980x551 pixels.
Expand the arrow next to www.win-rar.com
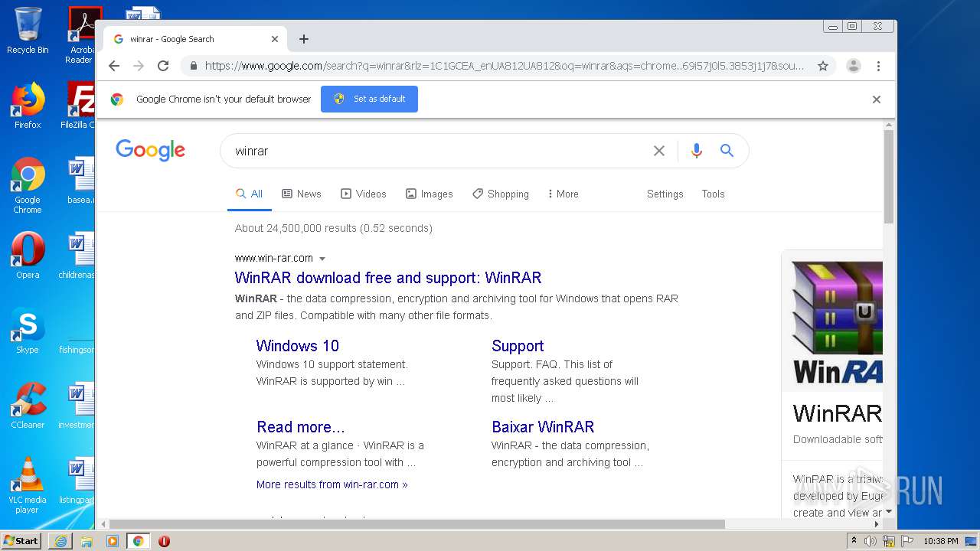coord(322,259)
